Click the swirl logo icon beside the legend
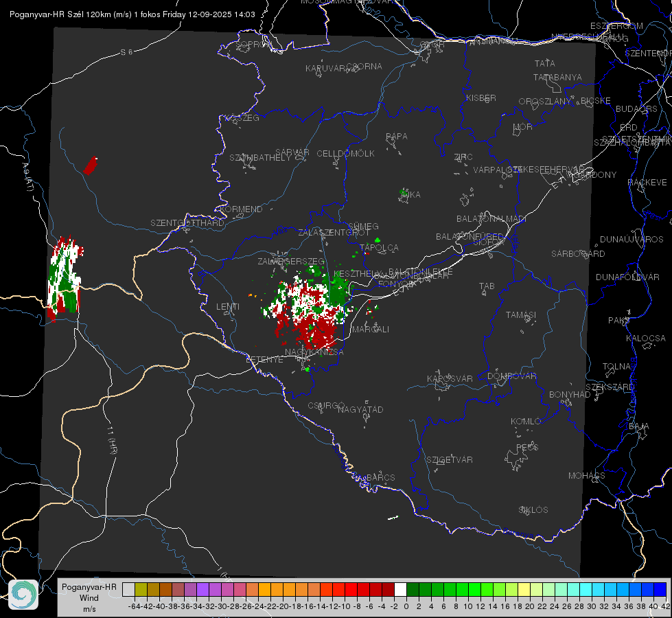Image resolution: width=672 pixels, height=618 pixels. (23, 595)
